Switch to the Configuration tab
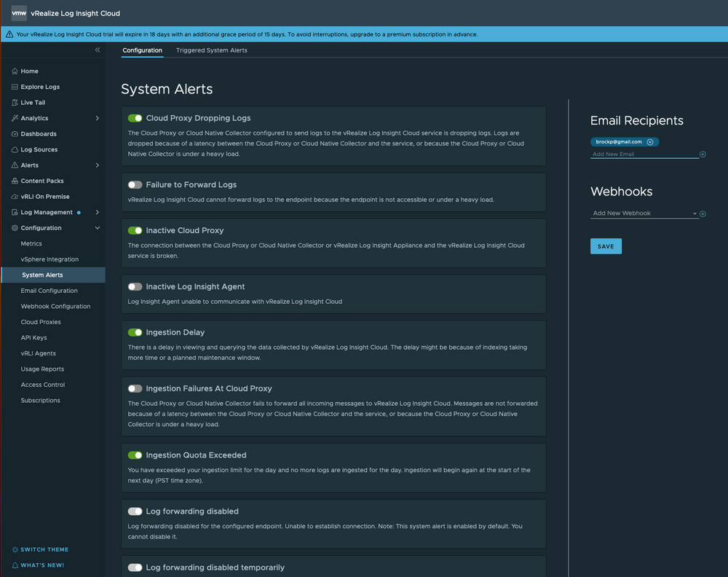The width and height of the screenshot is (728, 577). (142, 50)
